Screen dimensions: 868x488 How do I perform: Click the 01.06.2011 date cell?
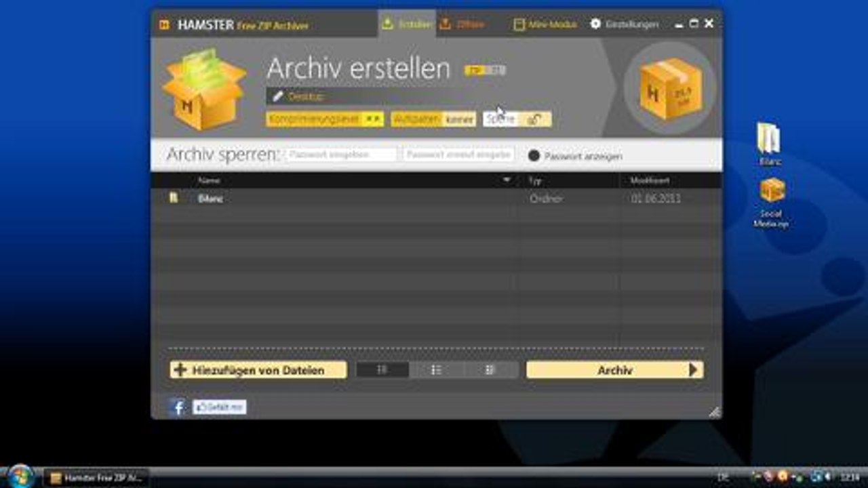[x=655, y=199]
